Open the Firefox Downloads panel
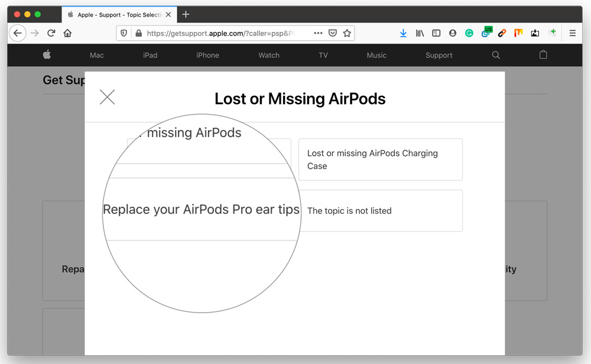Viewport: 591px width, 364px height. 403,33
